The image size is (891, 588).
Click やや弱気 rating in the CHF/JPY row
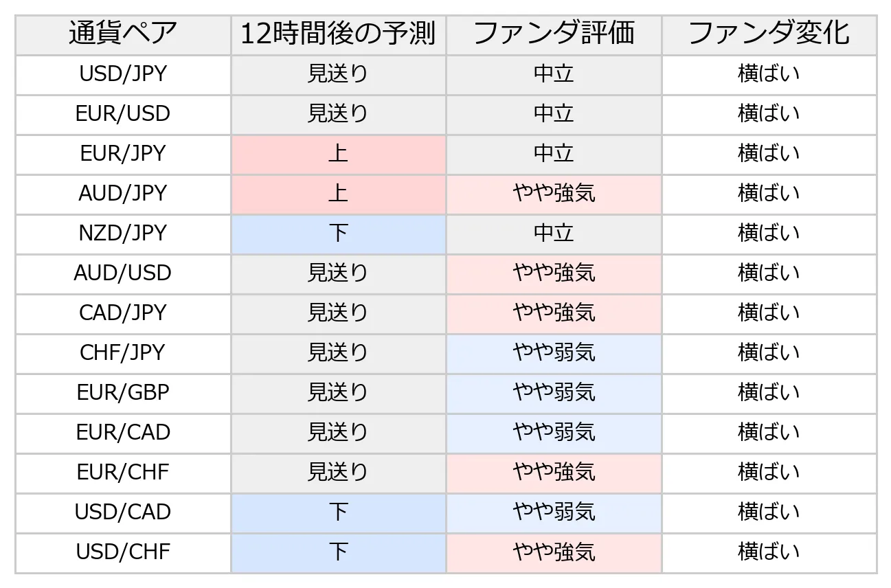554,354
